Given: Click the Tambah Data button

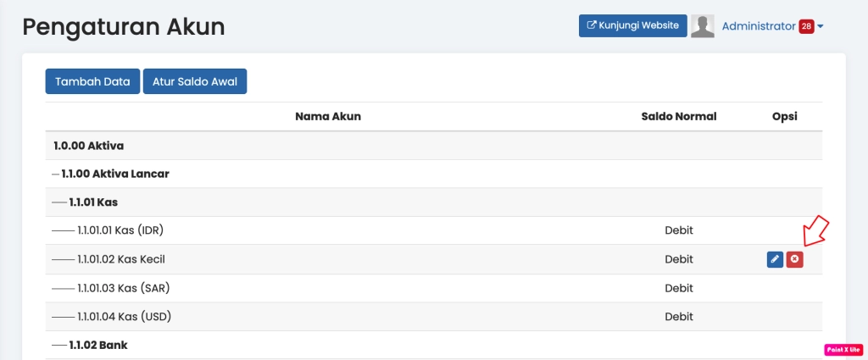Looking at the screenshot, I should point(92,82).
